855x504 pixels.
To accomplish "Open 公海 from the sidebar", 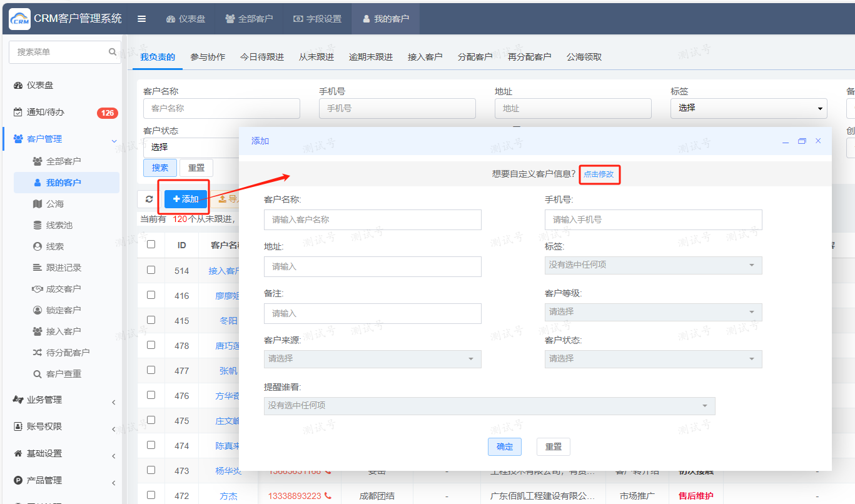I will coord(54,204).
